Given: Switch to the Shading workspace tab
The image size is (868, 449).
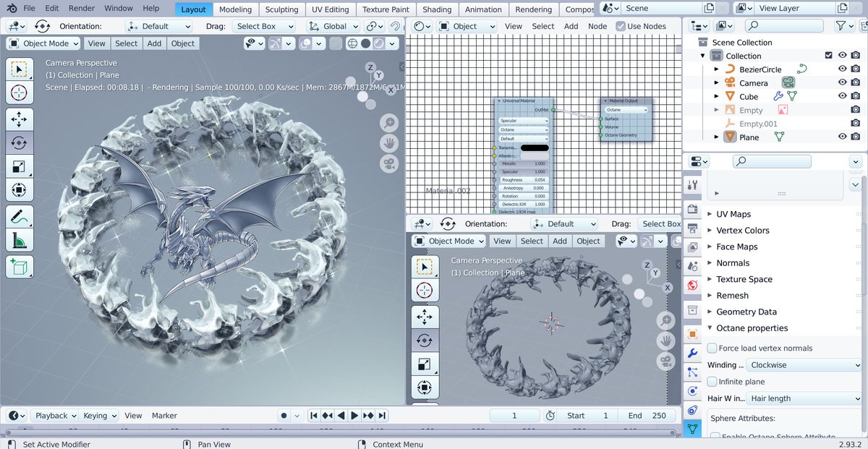Looking at the screenshot, I should point(437,9).
